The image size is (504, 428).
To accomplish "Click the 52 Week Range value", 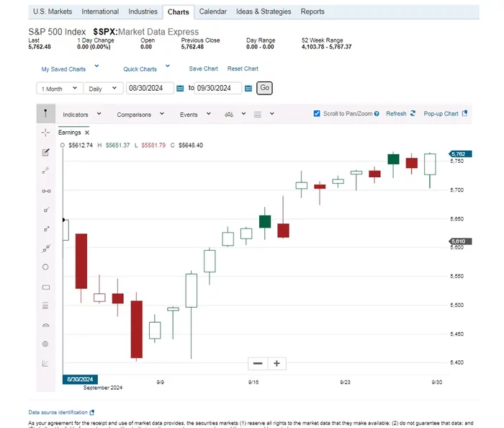I will [x=326, y=47].
